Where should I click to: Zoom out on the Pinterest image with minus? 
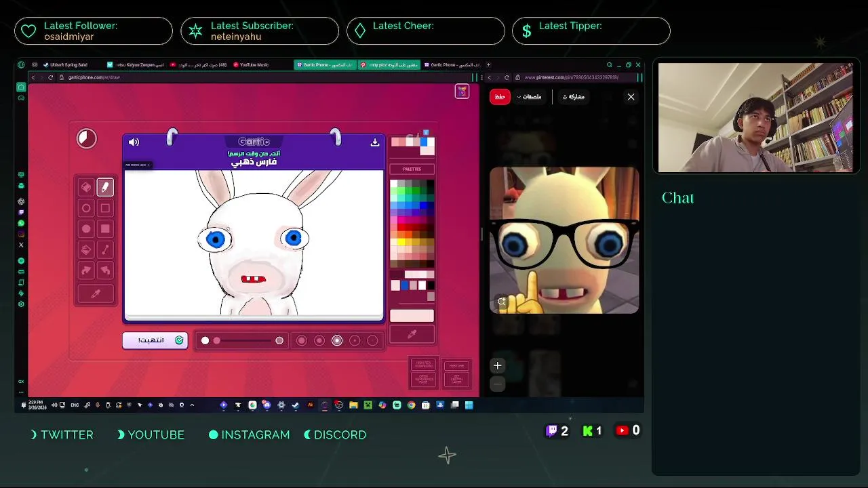[497, 384]
